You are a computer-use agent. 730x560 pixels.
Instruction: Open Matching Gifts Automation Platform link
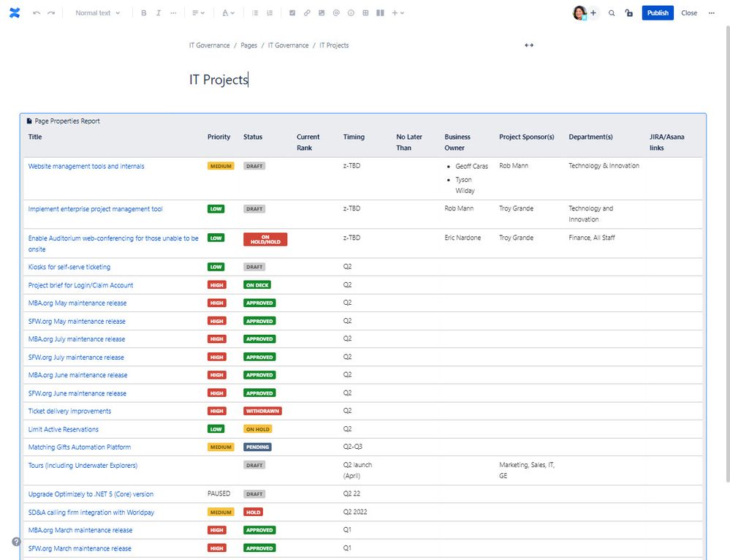pos(80,447)
